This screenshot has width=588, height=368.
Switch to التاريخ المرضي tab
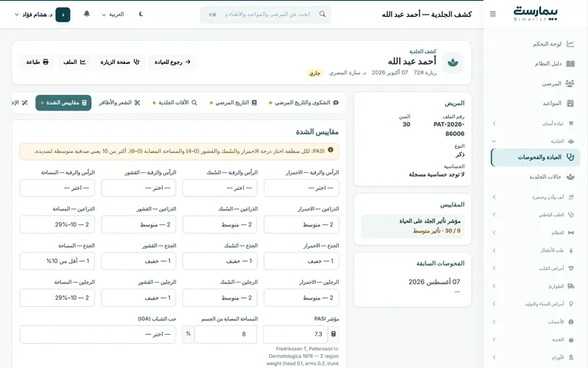(233, 102)
